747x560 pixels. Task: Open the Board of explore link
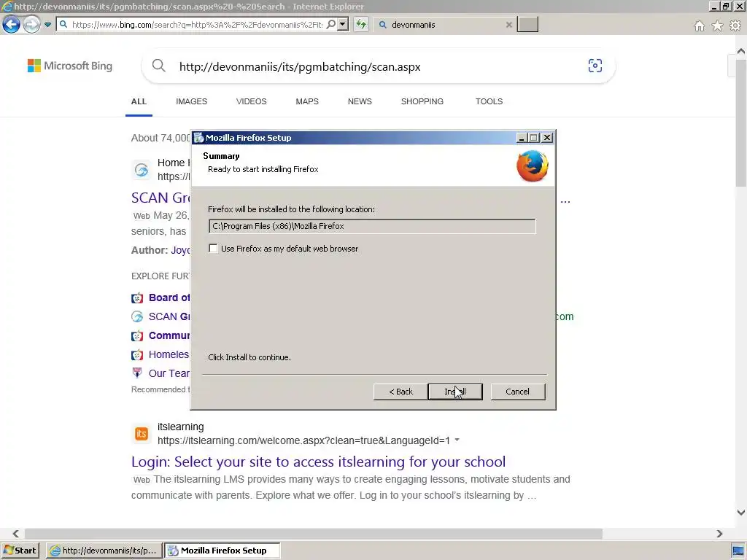(169, 297)
